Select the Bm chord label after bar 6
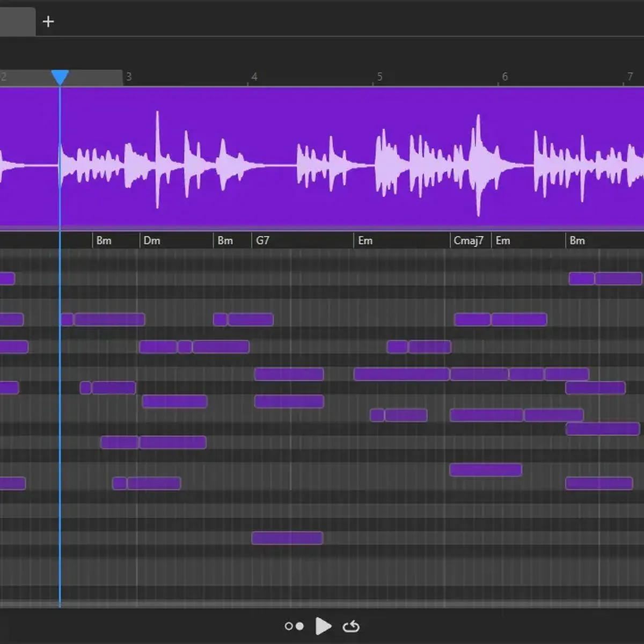Image resolution: width=644 pixels, height=644 pixels. (x=577, y=240)
